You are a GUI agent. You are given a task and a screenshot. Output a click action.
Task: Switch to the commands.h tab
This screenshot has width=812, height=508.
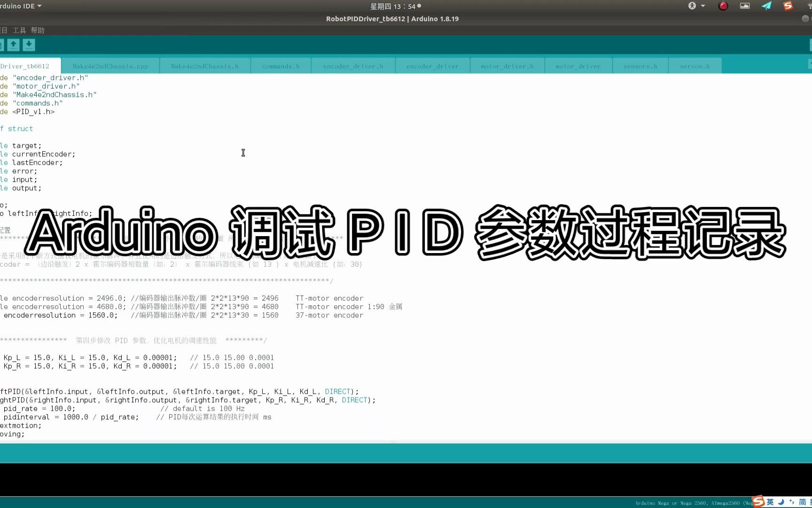(281, 66)
